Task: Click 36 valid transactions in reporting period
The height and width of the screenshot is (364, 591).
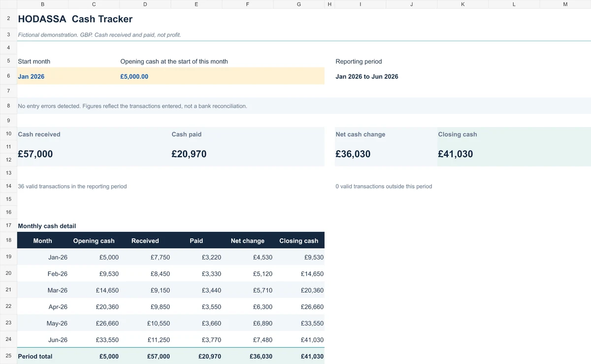Action: coord(72,186)
